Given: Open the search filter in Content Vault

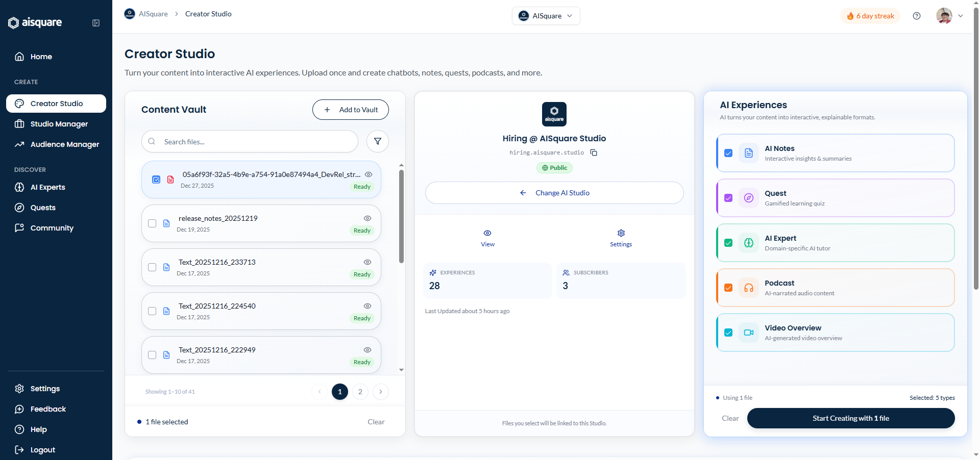Looking at the screenshot, I should point(377,141).
